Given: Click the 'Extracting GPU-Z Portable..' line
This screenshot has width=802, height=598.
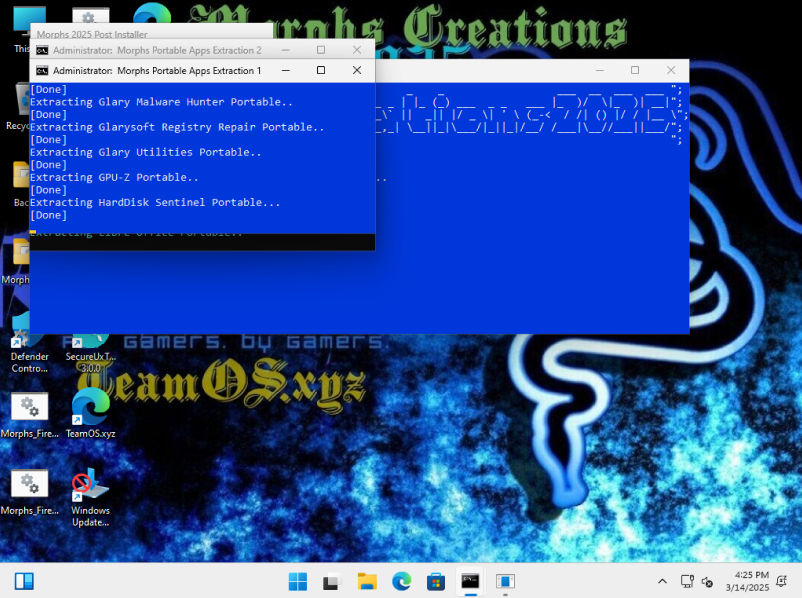Looking at the screenshot, I should point(114,177).
